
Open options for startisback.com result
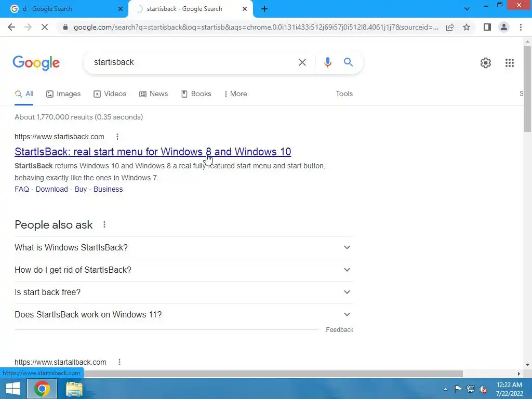tap(117, 137)
